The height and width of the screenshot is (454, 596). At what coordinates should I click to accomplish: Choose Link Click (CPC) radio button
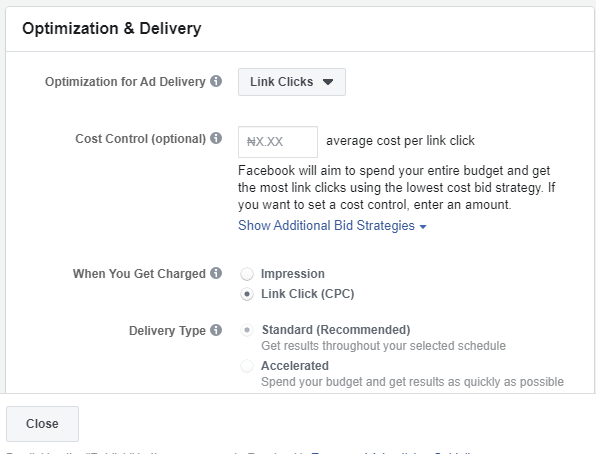coord(247,294)
